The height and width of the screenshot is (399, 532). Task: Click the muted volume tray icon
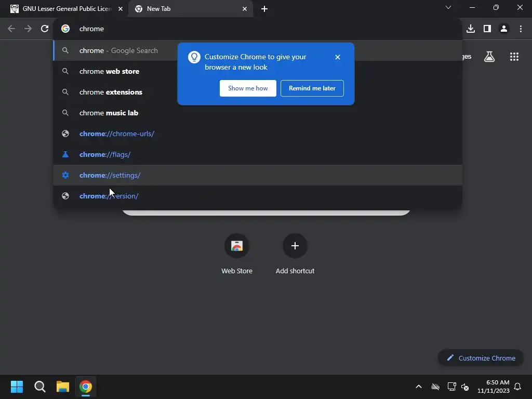[x=465, y=387]
